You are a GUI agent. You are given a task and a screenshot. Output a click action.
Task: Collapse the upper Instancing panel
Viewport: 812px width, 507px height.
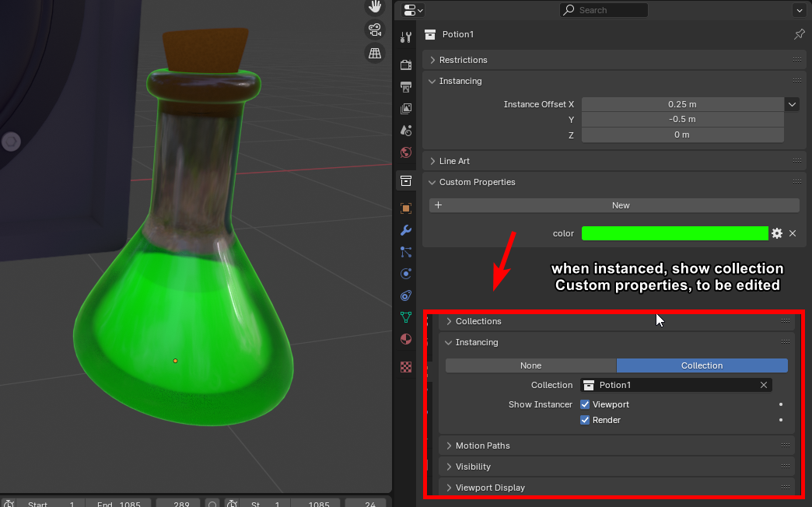[x=432, y=82]
